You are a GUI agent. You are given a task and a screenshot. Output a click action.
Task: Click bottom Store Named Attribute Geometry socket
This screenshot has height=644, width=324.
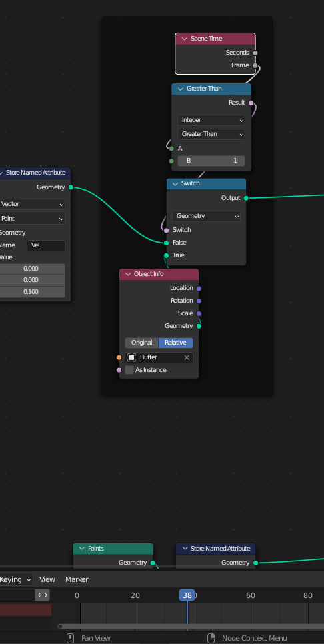255,563
